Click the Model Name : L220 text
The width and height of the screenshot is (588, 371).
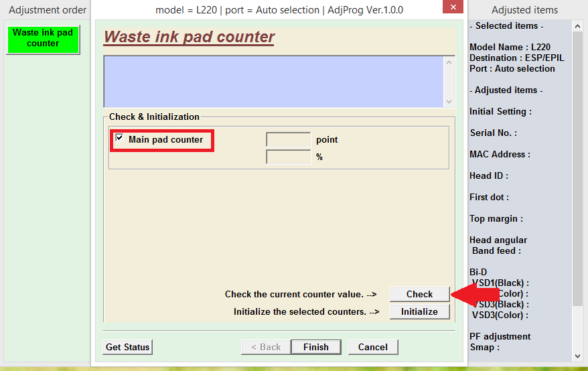point(510,48)
